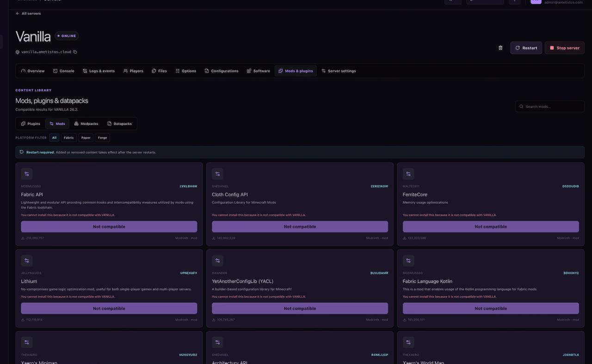This screenshot has height=364, width=592.
Task: Click the ZERG1KOW mod ID
Action: 379,186
